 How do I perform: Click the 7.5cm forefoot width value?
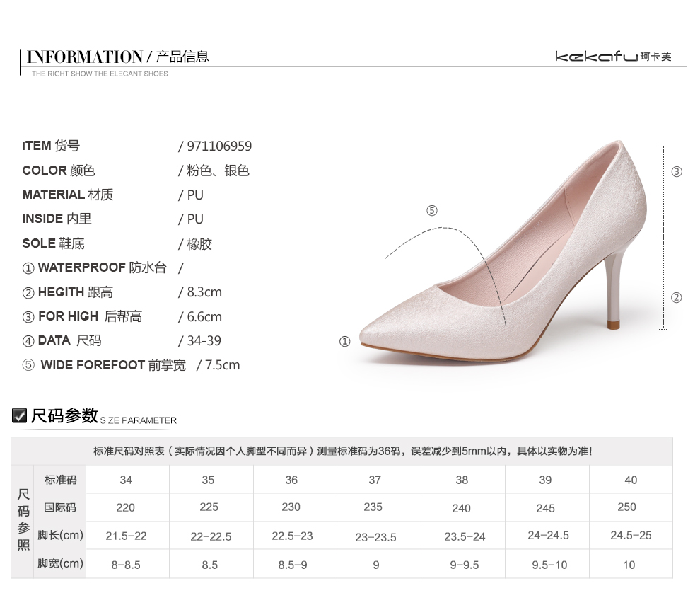coord(222,365)
